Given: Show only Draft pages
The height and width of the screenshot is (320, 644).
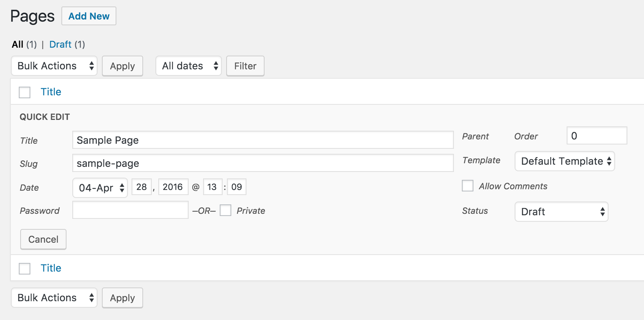Looking at the screenshot, I should click(60, 44).
